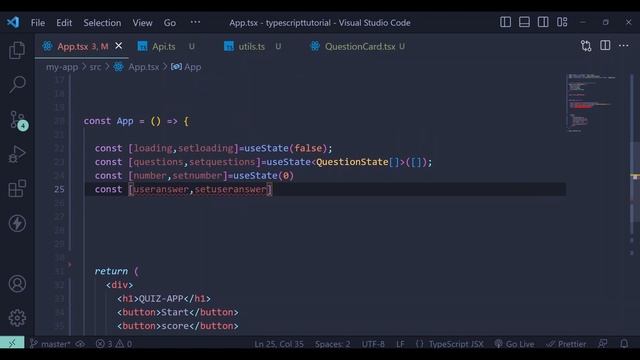Click the Start button JSX line
Image resolution: width=640 pixels, height=360 pixels.
(178, 312)
